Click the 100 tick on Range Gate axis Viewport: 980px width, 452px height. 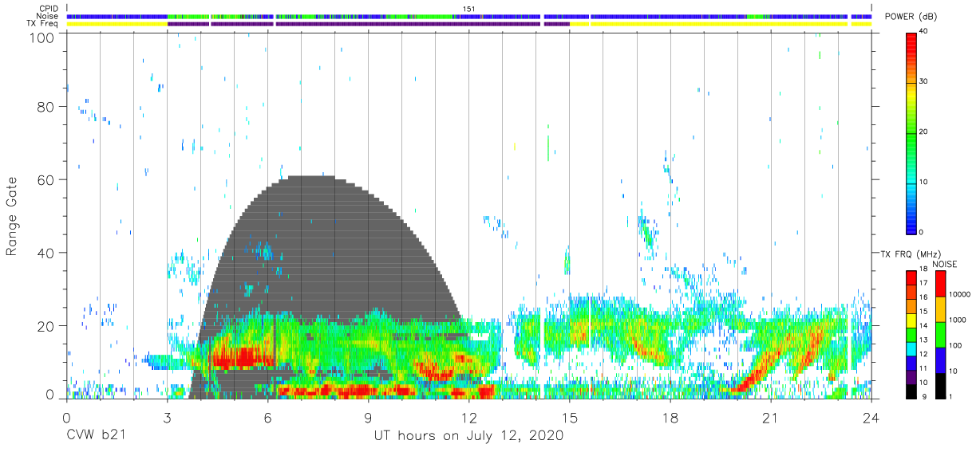pos(41,37)
